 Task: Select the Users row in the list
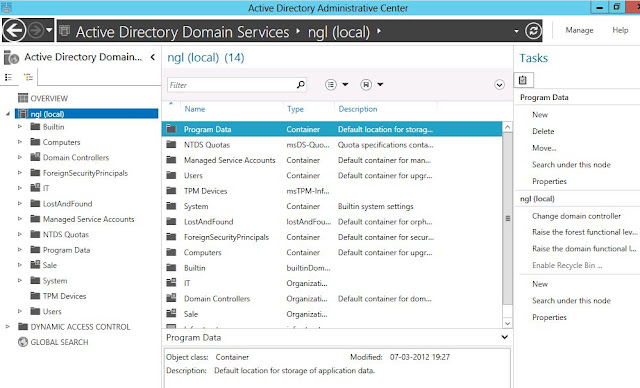pyautogui.click(x=332, y=175)
